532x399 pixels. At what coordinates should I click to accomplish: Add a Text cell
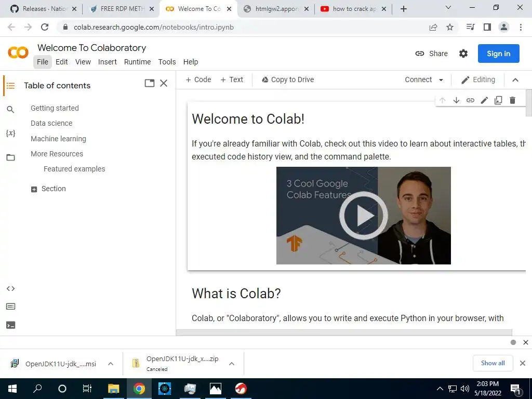point(232,79)
